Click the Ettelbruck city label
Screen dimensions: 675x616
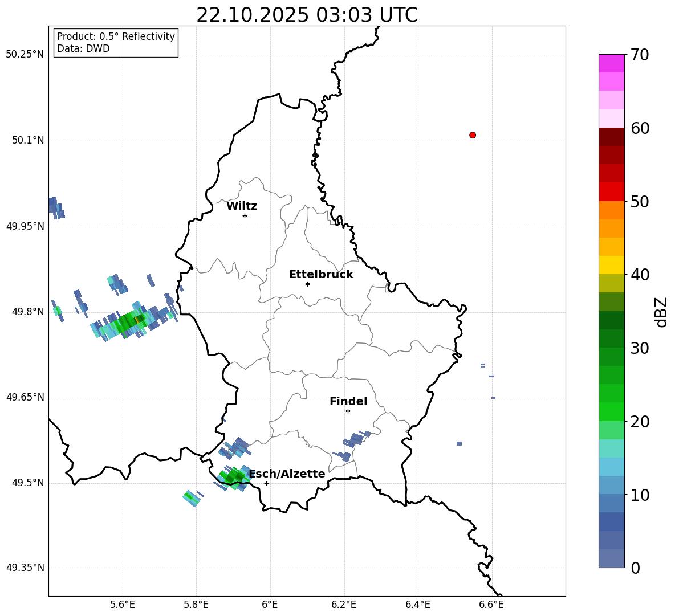point(321,275)
